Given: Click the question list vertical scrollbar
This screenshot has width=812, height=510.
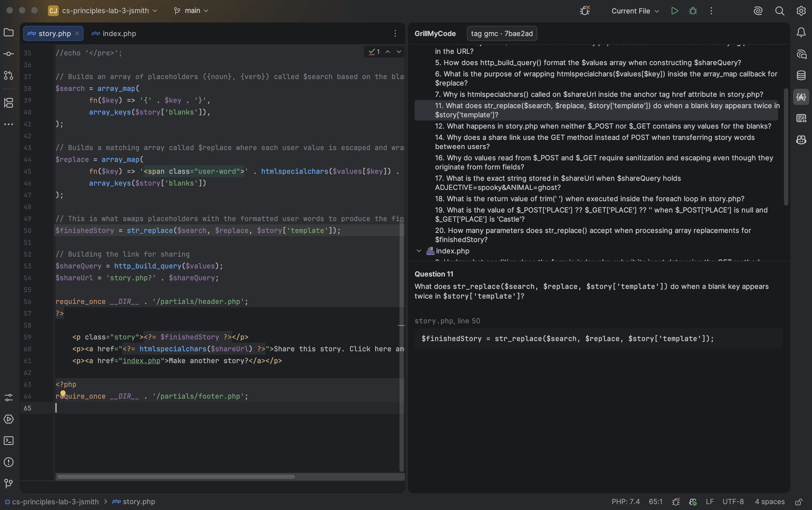Looking at the screenshot, I should (x=786, y=147).
